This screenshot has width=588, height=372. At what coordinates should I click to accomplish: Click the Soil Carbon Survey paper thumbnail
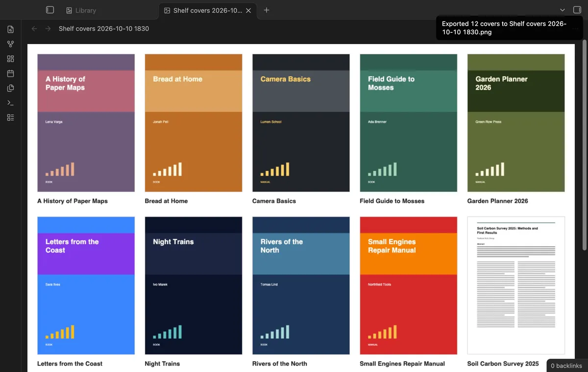coord(516,285)
